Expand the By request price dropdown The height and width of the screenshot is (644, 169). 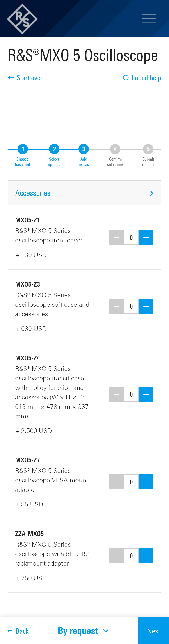coord(83,631)
